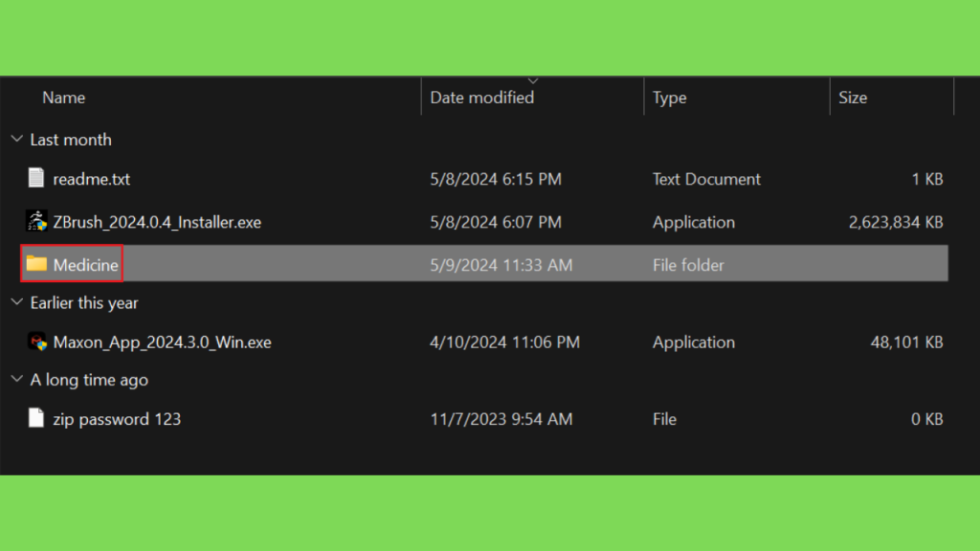Click the sort arrow above Date modified
The image size is (980, 551).
533,81
